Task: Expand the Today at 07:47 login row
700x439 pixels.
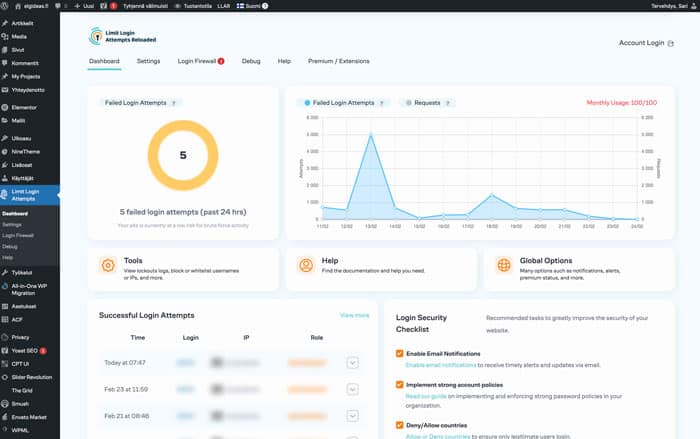Action: (352, 363)
